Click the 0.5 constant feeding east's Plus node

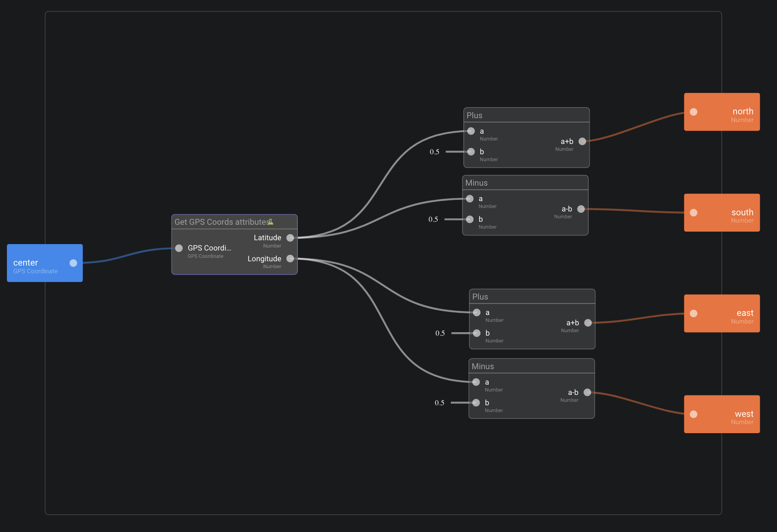click(440, 333)
